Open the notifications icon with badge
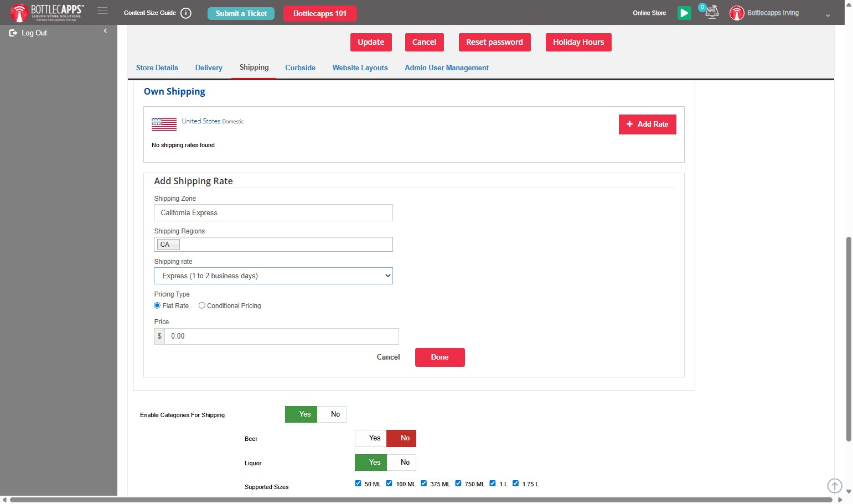 [x=711, y=12]
